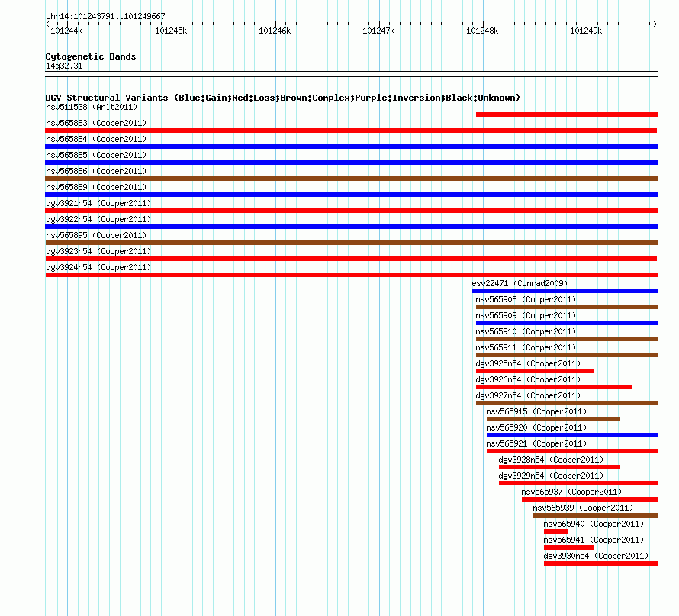679x616 pixels.
Task: Click the 14q32.31 band label
Action: pyautogui.click(x=64, y=66)
